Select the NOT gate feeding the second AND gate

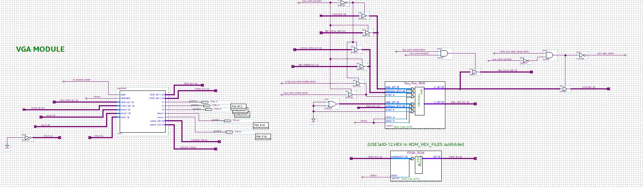(526, 61)
